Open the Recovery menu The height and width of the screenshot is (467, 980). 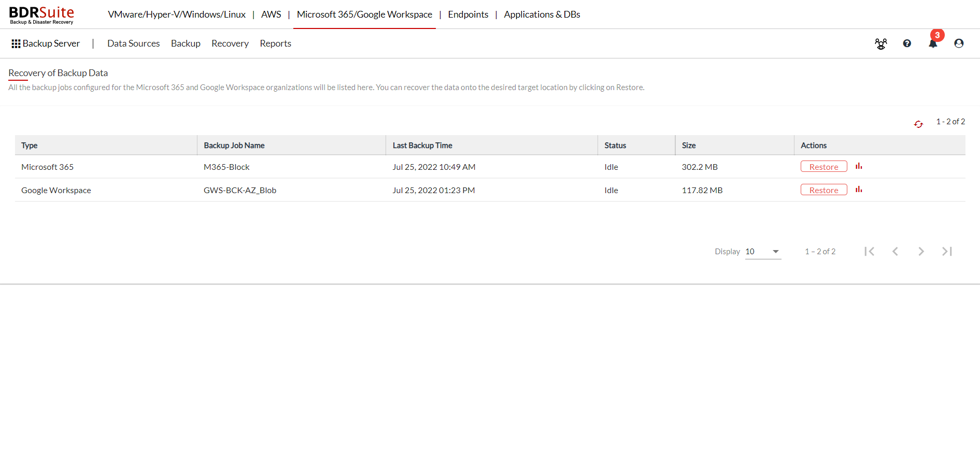point(230,43)
